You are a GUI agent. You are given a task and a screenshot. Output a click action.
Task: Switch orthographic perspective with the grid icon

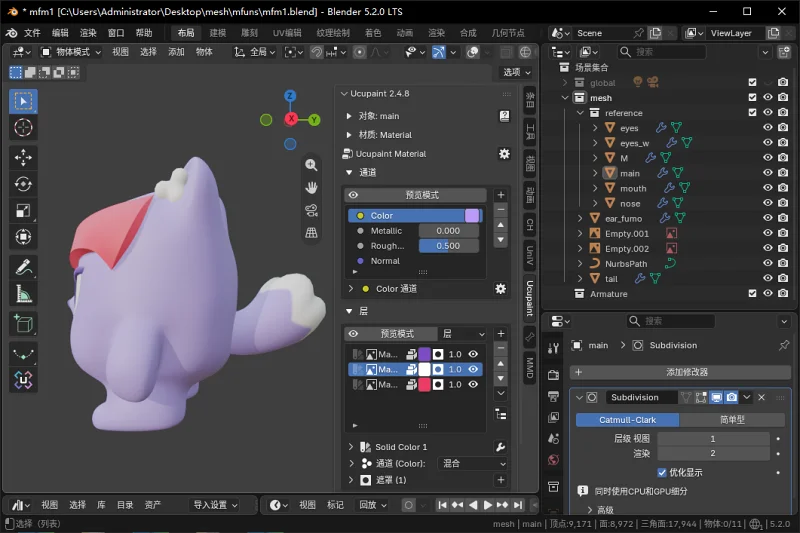coord(311,233)
